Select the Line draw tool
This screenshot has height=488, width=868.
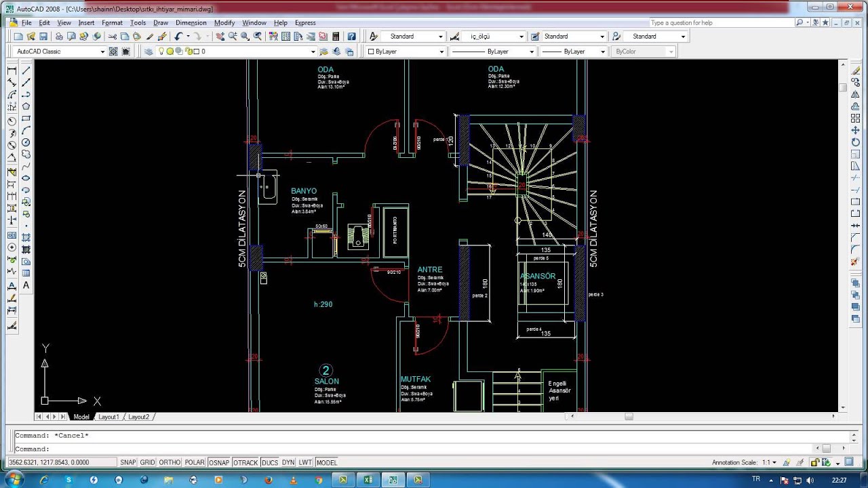click(26, 70)
